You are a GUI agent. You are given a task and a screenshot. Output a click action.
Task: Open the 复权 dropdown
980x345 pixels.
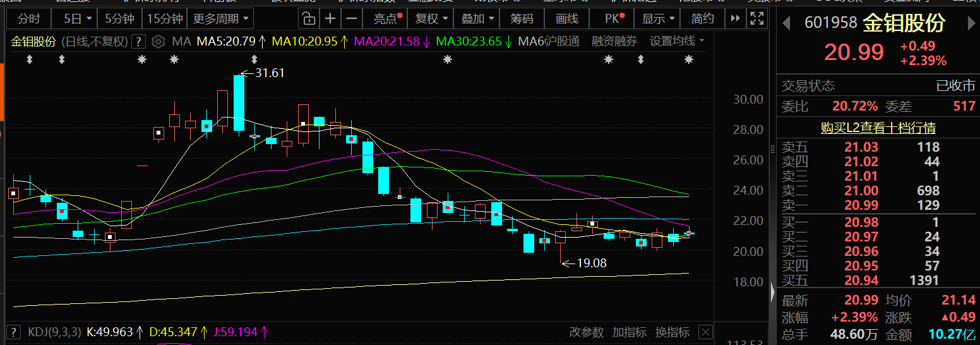432,18
